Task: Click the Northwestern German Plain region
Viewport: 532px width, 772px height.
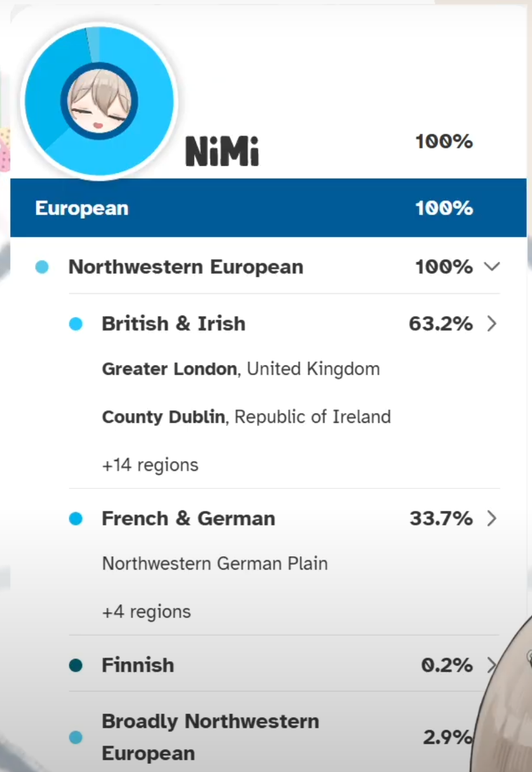Action: [214, 564]
